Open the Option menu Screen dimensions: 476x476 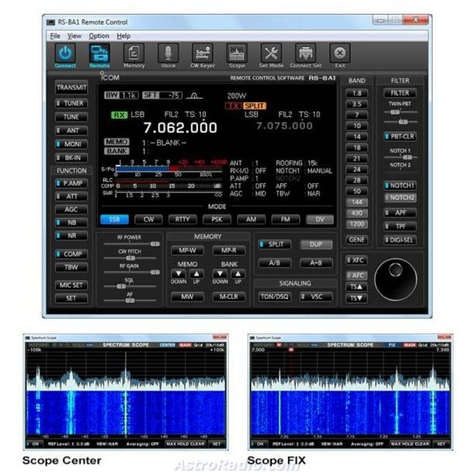[x=99, y=36]
